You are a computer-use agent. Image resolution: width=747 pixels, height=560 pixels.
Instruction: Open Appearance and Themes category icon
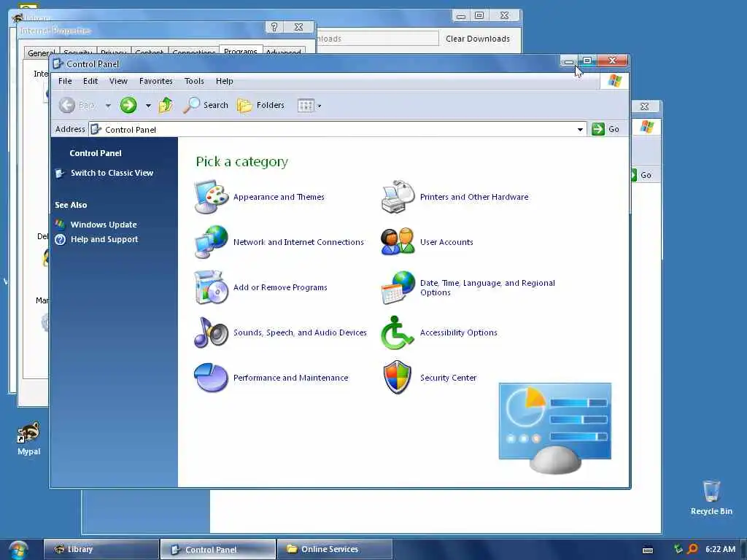pos(212,197)
